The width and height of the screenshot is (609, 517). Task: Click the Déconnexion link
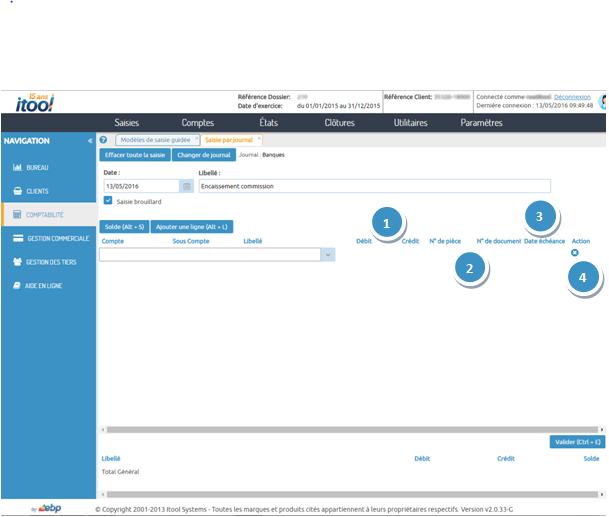coord(573,97)
